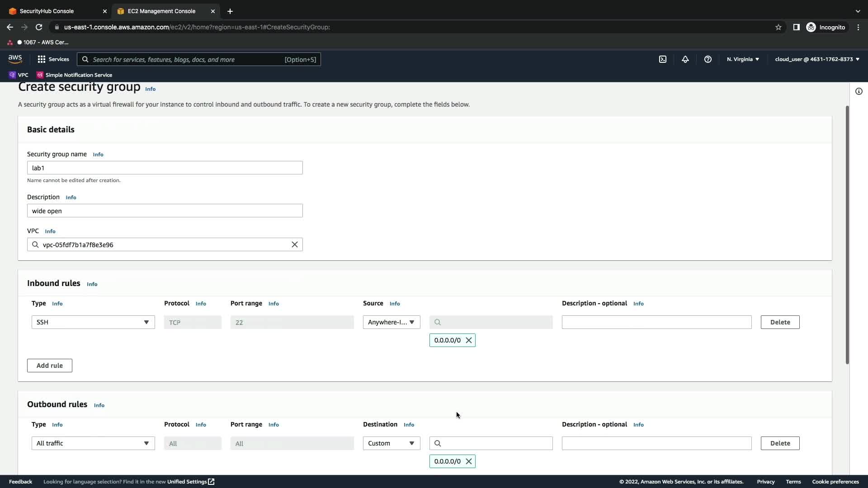Open the N. Virginia region menu
This screenshot has height=488, width=868.
click(743, 59)
